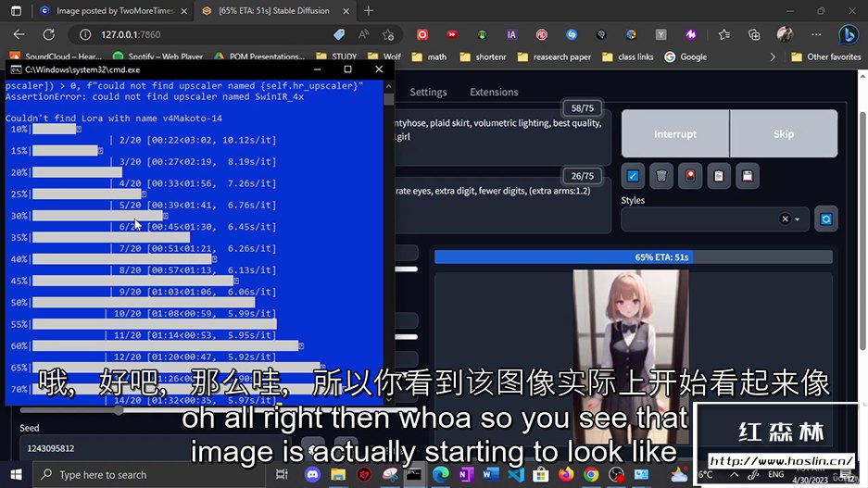Click the cmd window vertical scrollbar
The width and height of the screenshot is (868, 488).
click(388, 243)
